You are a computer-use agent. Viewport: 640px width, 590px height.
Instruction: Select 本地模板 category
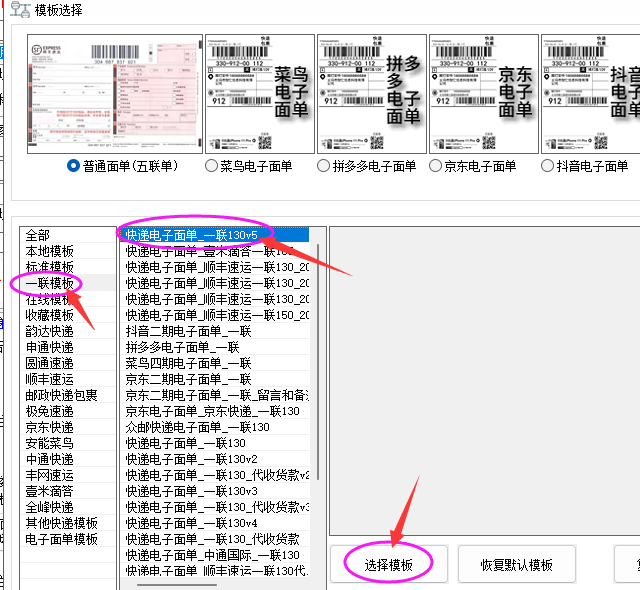(x=68, y=251)
